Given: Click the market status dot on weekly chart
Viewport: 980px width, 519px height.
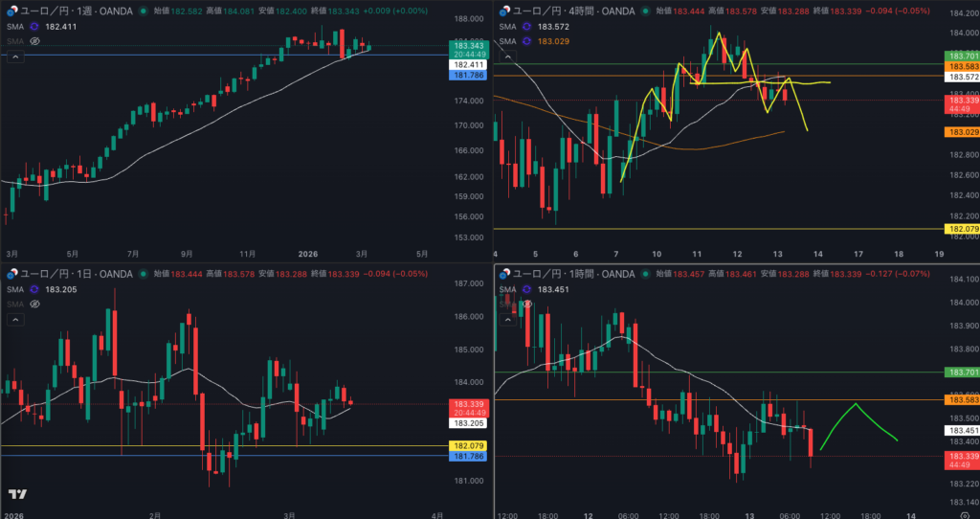Looking at the screenshot, I should pos(144,11).
